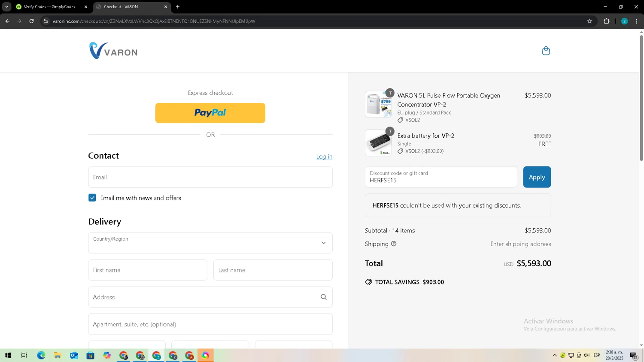Apply the HERFSE15 discount code
Screen dimensions: 644x362
point(537,177)
